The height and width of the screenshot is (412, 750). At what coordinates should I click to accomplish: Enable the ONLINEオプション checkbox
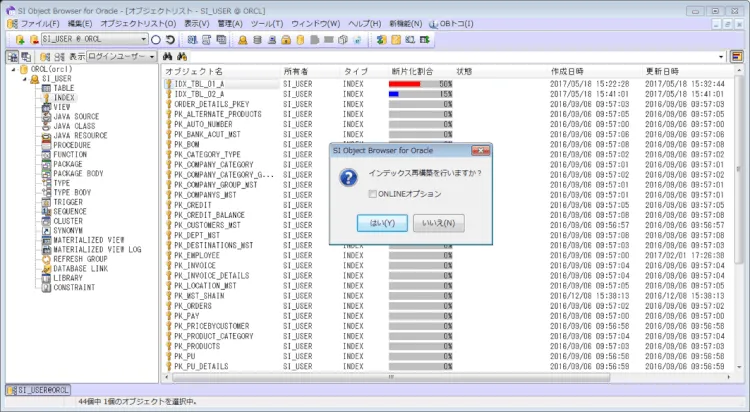pyautogui.click(x=372, y=194)
